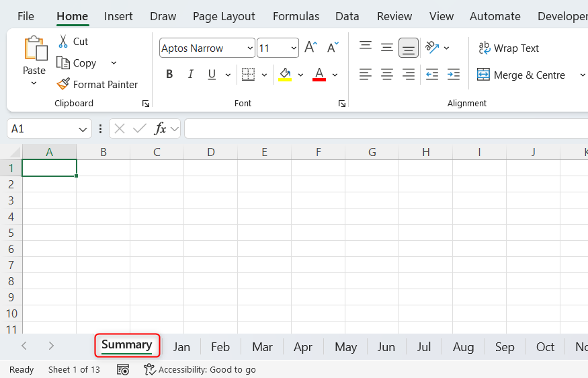Image resolution: width=588 pixels, height=378 pixels.
Task: Toggle Bottom Align button
Action: pyautogui.click(x=409, y=48)
